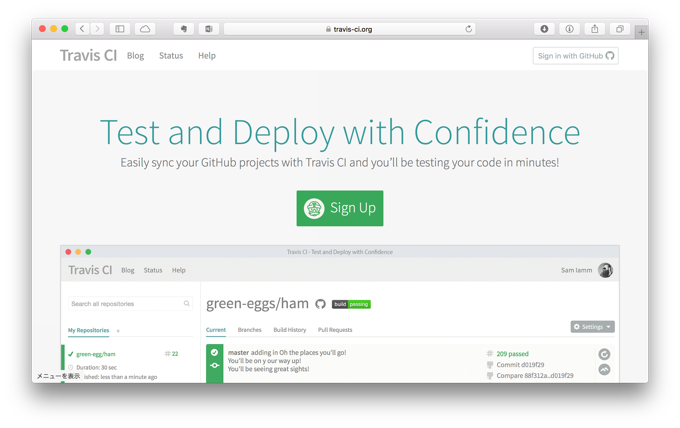This screenshot has width=680, height=428.
Task: Select the My Repositories tab
Action: (88, 330)
